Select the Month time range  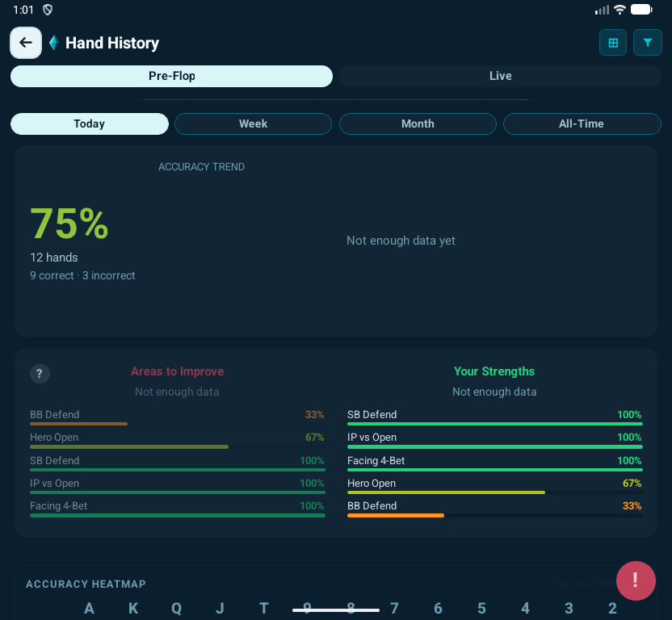[x=418, y=124]
